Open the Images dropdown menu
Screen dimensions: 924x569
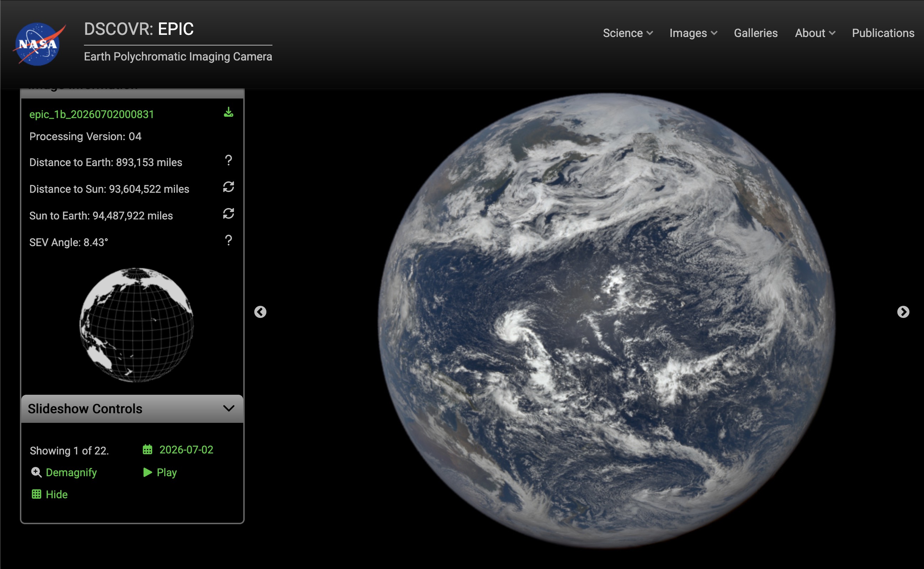click(693, 33)
